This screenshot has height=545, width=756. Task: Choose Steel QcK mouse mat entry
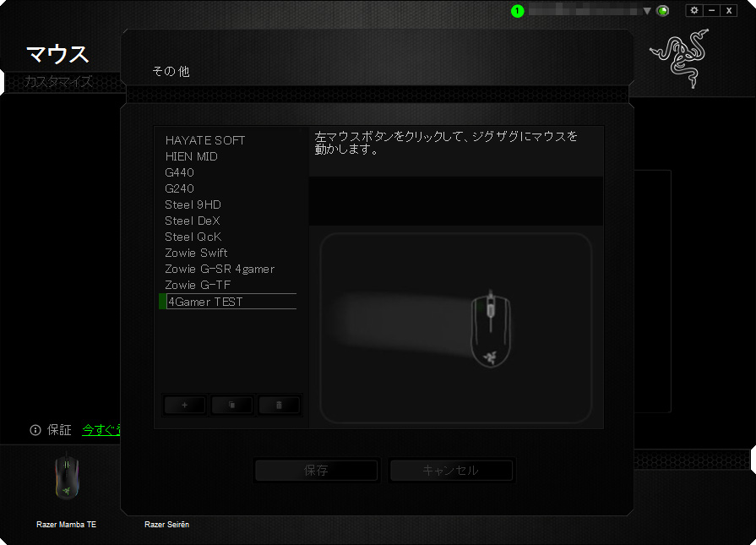[x=193, y=237]
